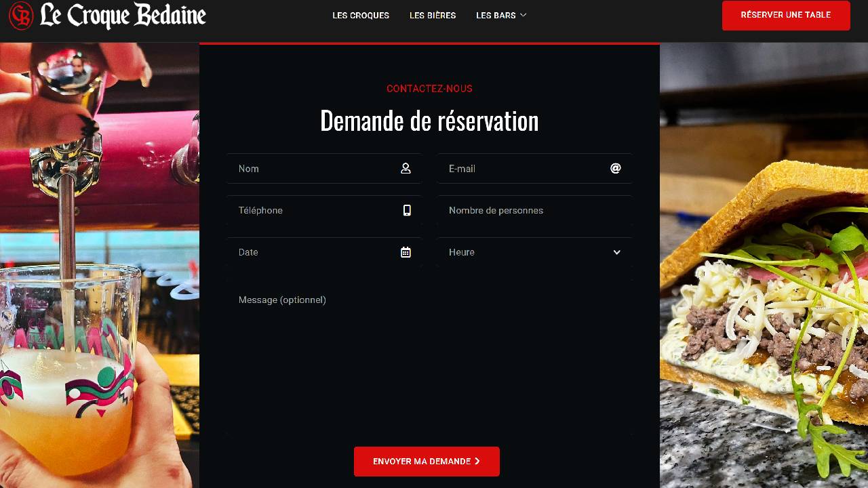Click the person icon in Nom field
The height and width of the screenshot is (488, 868).
[x=406, y=169]
